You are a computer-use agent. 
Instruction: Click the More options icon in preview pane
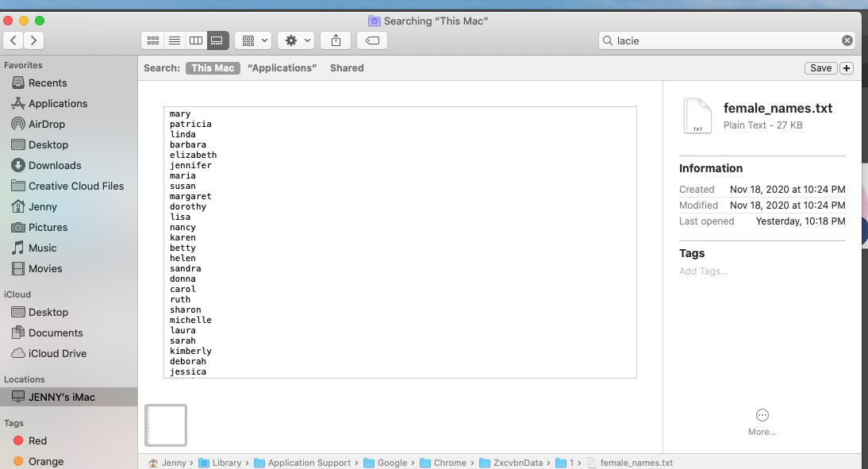tap(762, 414)
